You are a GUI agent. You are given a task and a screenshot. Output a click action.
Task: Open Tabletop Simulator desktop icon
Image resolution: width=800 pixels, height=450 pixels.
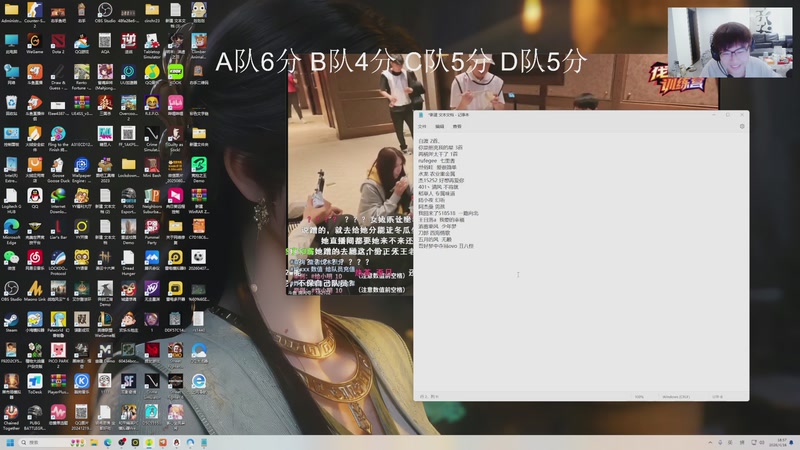152,45
